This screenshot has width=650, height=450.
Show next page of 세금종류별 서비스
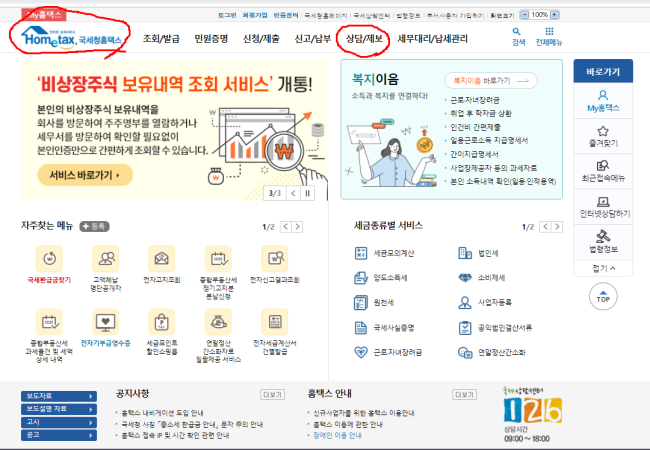(557, 227)
